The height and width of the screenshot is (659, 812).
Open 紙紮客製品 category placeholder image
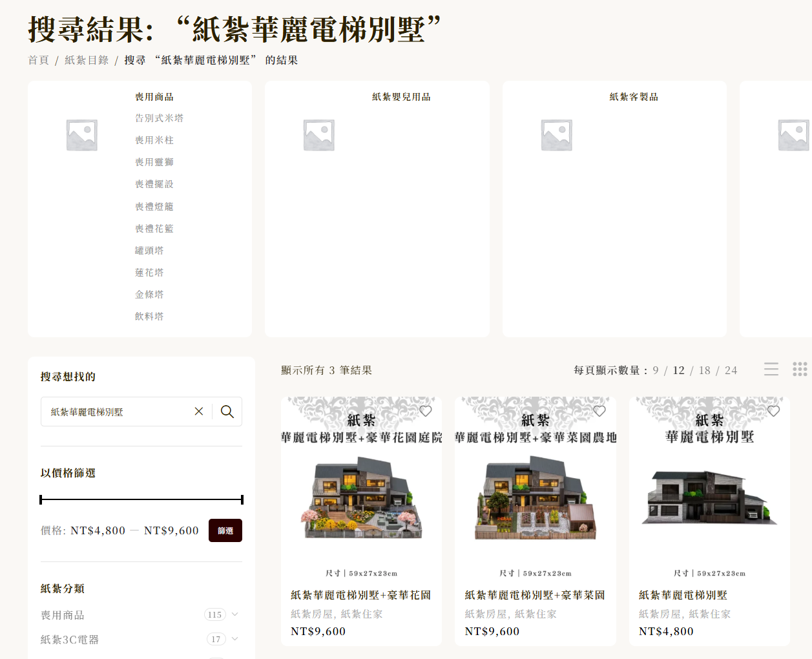tap(557, 135)
